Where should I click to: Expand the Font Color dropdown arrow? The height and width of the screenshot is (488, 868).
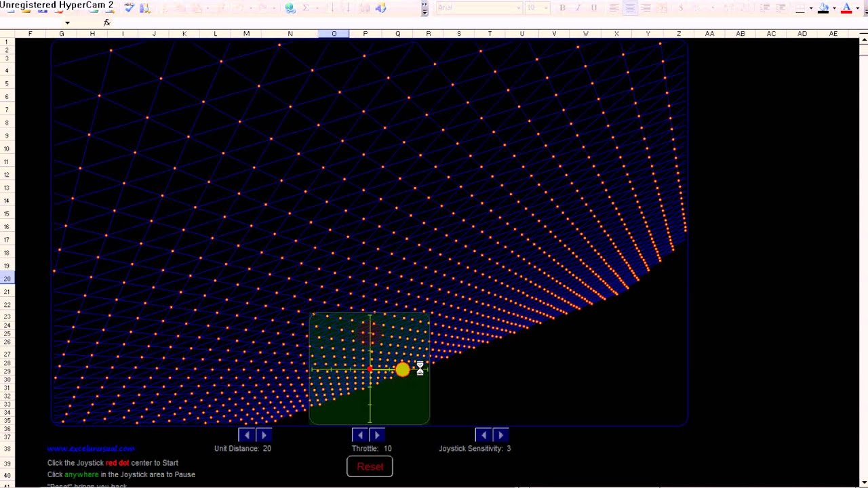pos(857,8)
